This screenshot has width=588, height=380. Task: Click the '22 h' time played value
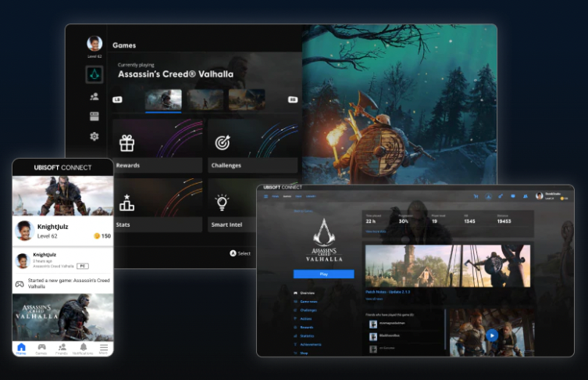click(x=370, y=221)
